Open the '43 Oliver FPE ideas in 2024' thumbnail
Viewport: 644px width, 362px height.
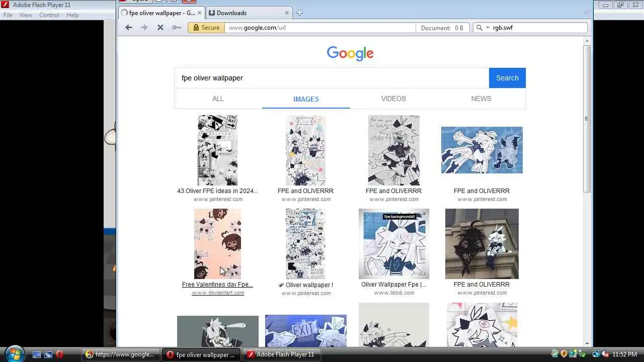click(217, 150)
